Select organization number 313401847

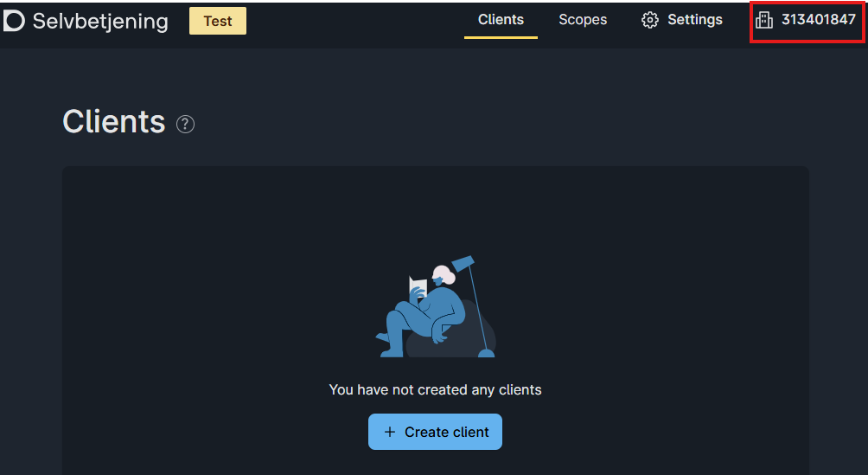pos(818,19)
